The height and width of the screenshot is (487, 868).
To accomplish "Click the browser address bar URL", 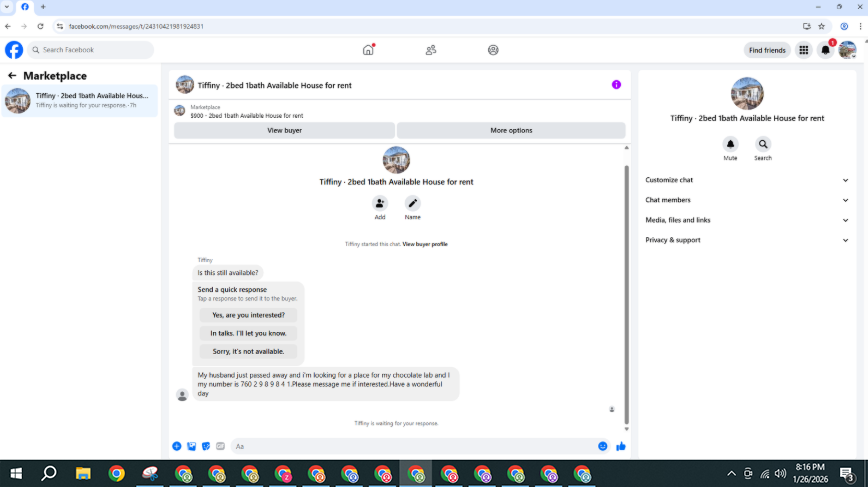I will tap(136, 26).
